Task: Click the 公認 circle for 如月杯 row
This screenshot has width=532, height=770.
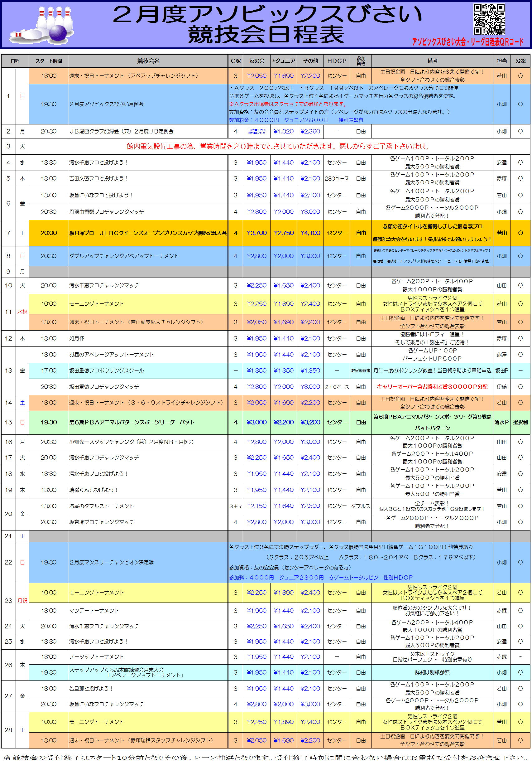Action: [x=520, y=338]
